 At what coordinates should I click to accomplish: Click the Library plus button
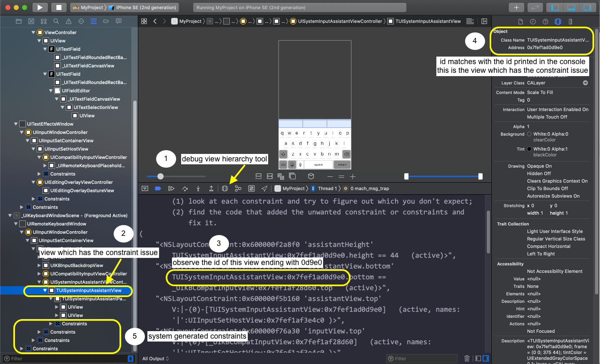tap(516, 7)
